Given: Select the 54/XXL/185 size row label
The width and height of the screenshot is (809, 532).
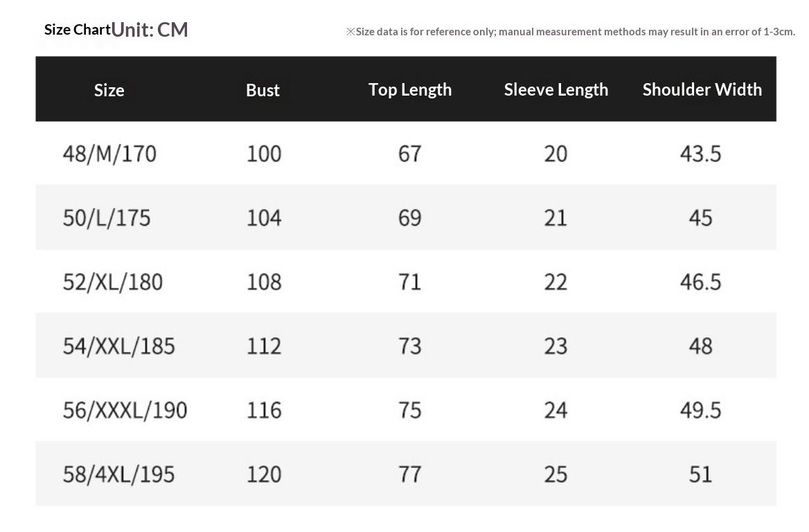Looking at the screenshot, I should coord(119,346).
